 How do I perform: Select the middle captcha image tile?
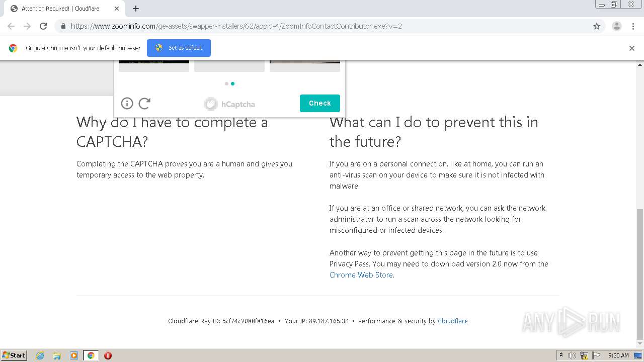[229, 66]
